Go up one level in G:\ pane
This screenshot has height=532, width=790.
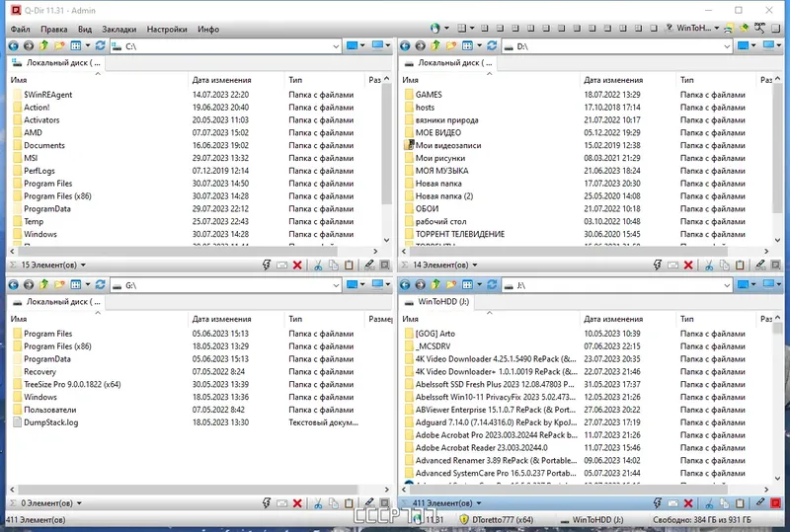click(x=43, y=285)
